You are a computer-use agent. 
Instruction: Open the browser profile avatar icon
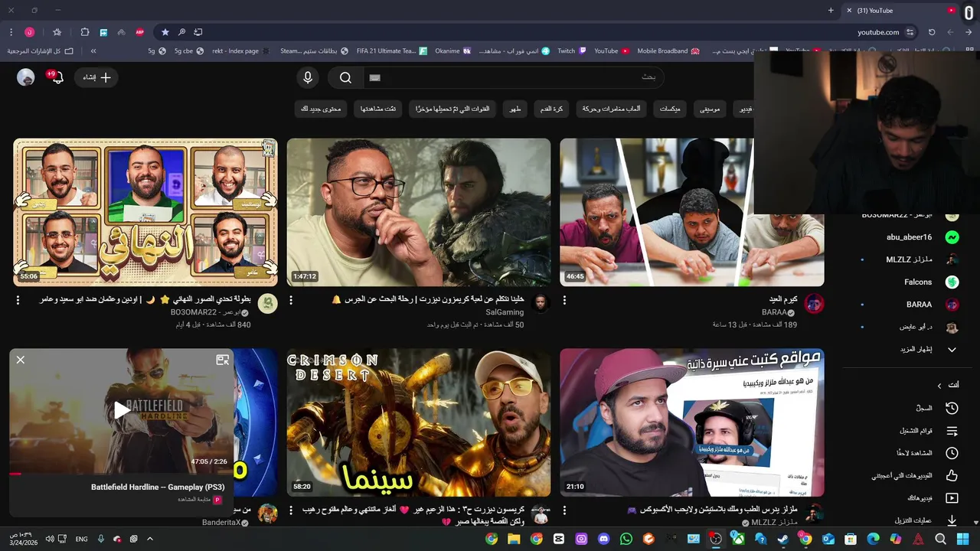(29, 32)
